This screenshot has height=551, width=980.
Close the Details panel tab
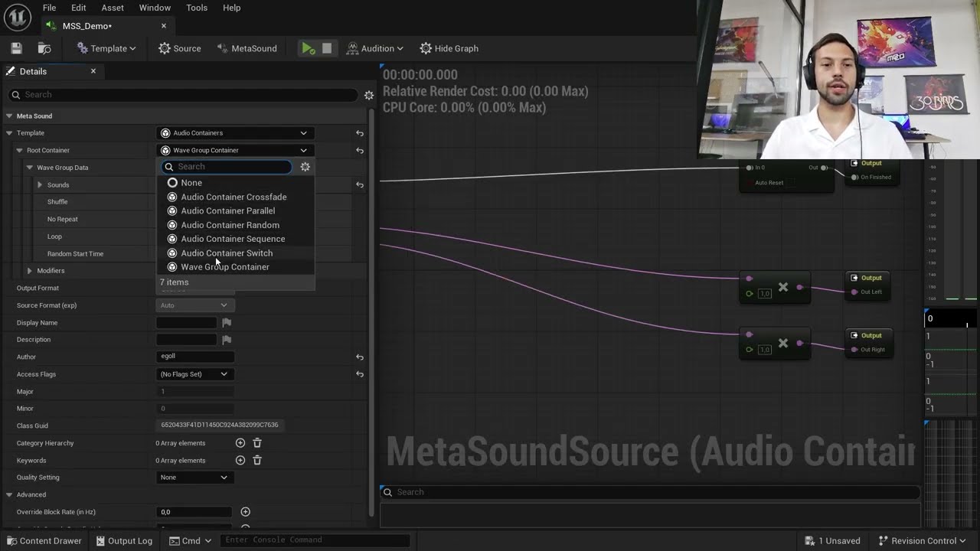coord(93,71)
